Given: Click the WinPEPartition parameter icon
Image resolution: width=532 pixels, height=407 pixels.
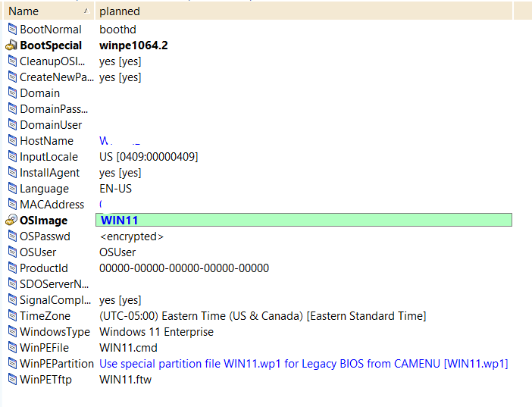Looking at the screenshot, I should tap(12, 364).
